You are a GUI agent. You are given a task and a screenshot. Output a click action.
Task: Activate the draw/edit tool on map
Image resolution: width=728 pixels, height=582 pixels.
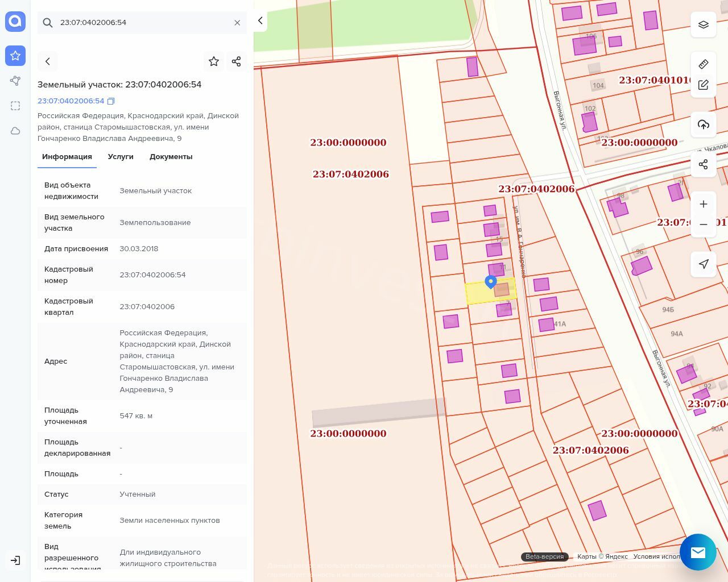(704, 85)
